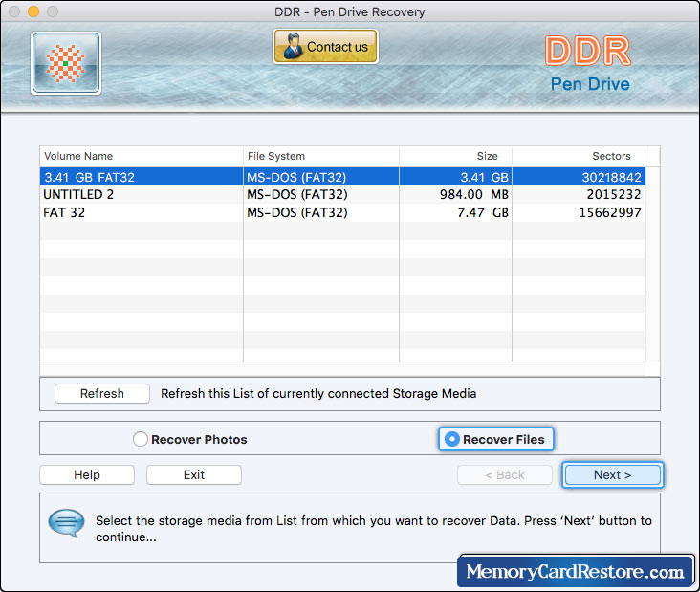
Task: Click the Contact us button
Action: pos(325,47)
